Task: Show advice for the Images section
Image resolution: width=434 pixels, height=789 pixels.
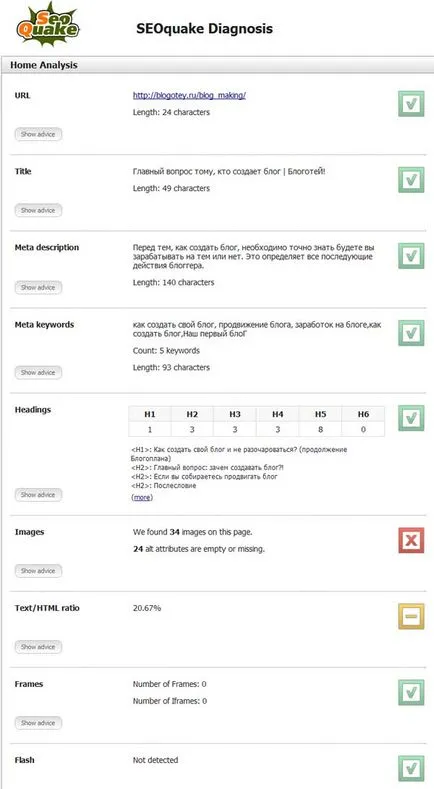Action: tap(38, 571)
